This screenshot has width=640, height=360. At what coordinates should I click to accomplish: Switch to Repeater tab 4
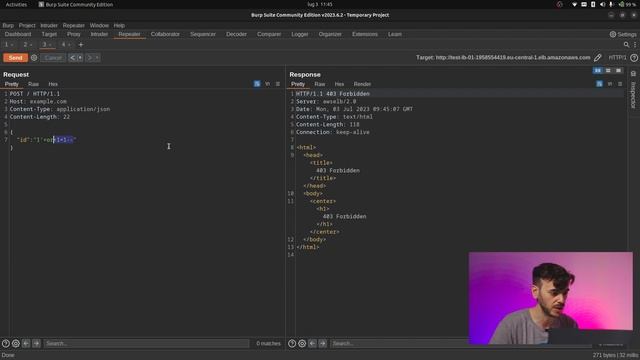(63, 44)
